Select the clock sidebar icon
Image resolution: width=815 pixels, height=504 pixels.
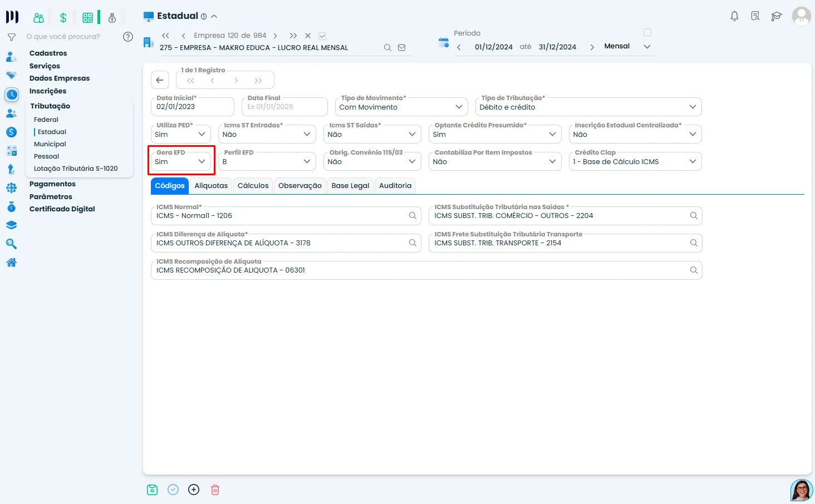[12, 95]
